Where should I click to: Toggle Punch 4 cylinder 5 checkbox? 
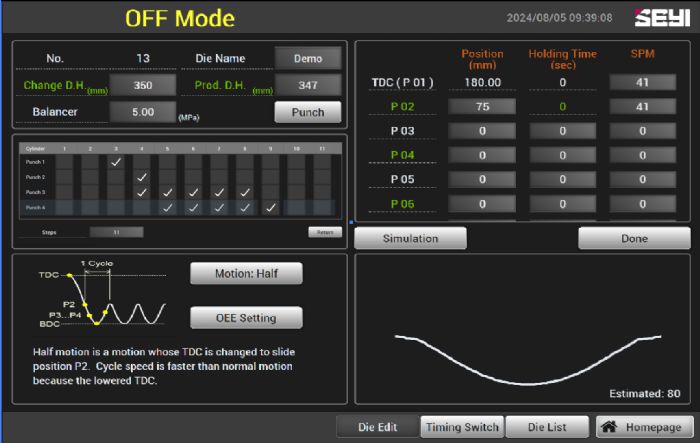point(167,208)
